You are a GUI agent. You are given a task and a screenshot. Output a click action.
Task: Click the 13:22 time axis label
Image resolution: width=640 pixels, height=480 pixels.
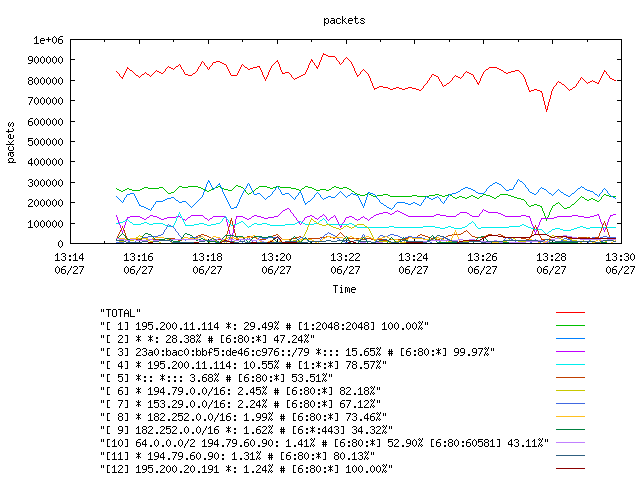point(345,264)
